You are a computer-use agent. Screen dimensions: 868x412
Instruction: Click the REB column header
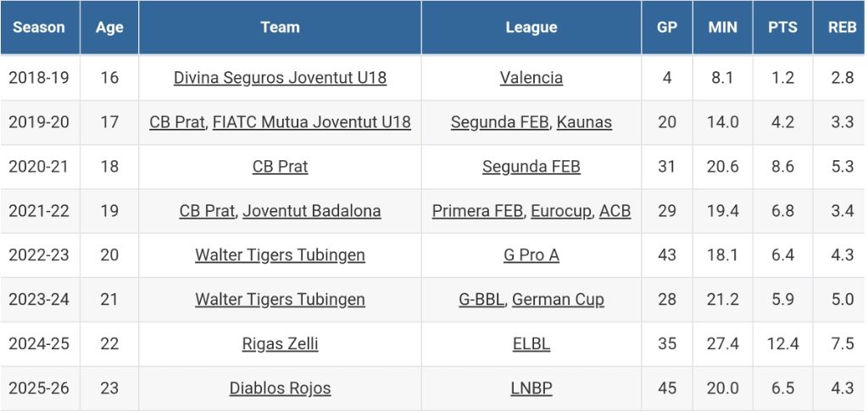pyautogui.click(x=842, y=27)
